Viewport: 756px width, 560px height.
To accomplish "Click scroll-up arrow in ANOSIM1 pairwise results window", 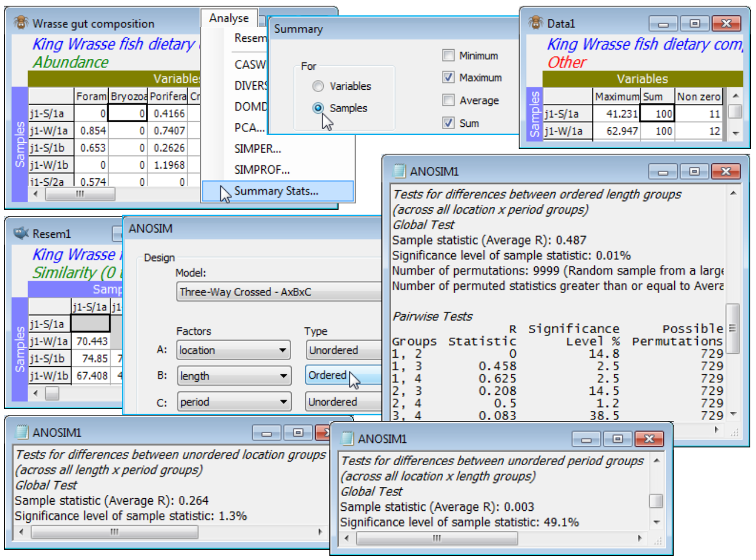I will click(x=733, y=193).
